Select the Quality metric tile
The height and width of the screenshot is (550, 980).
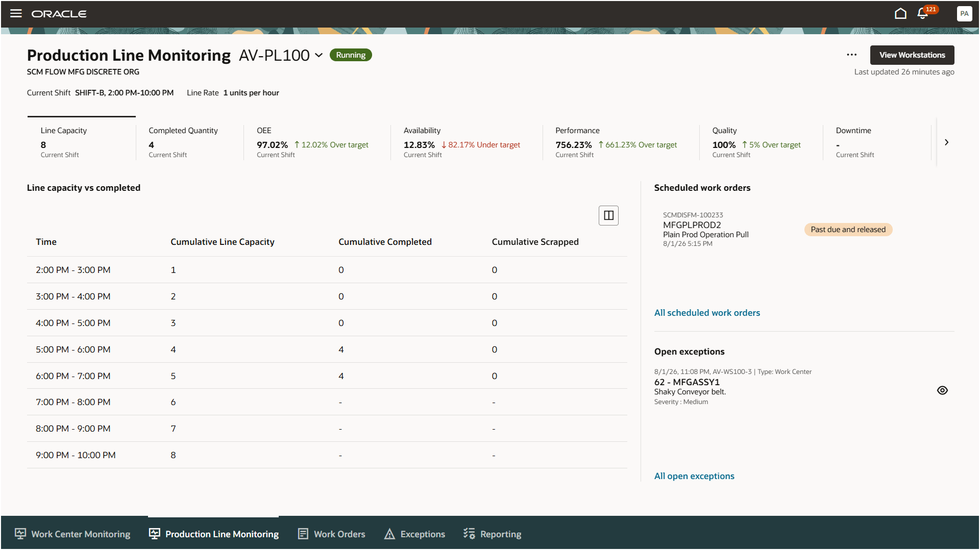(761, 142)
